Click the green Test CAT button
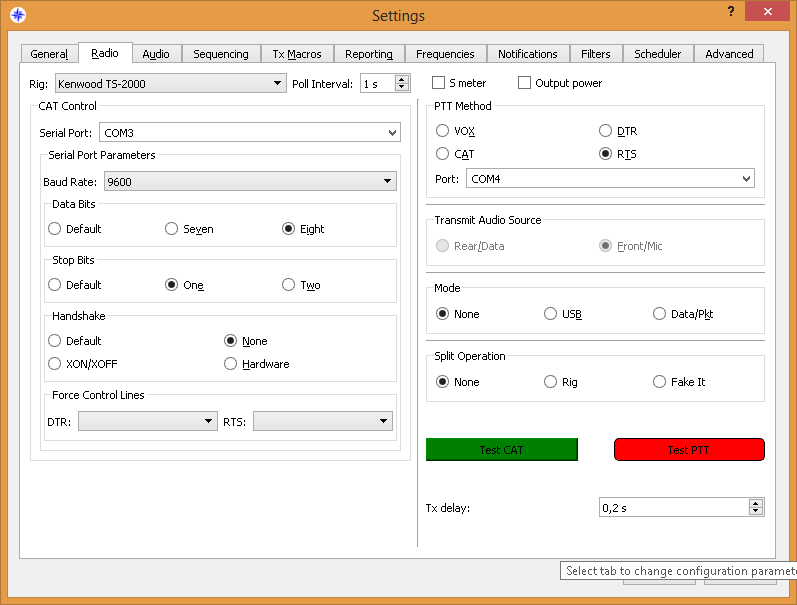The image size is (797, 605). point(502,450)
